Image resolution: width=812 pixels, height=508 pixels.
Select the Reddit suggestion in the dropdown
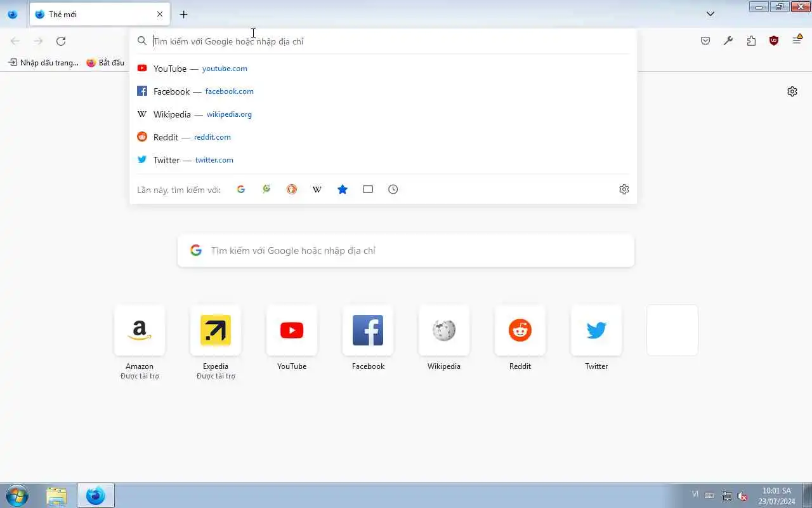coord(383,137)
